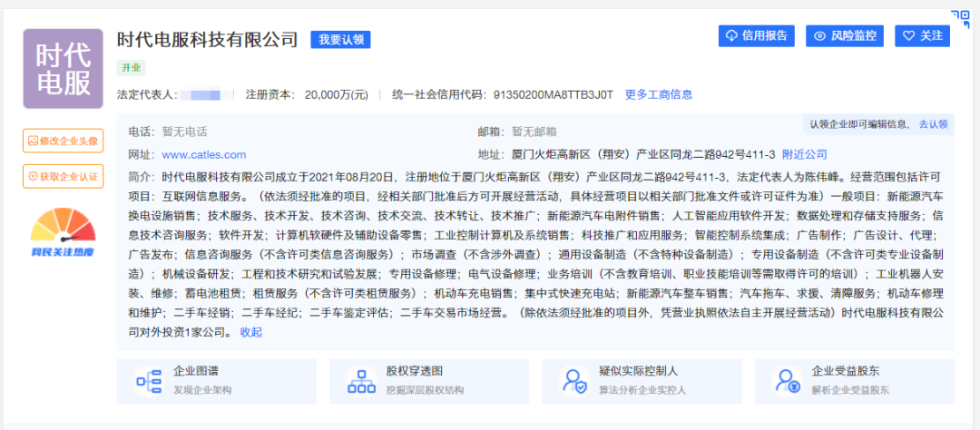980x430 pixels.
Task: Open 风险监控 risk monitoring
Action: tap(845, 35)
